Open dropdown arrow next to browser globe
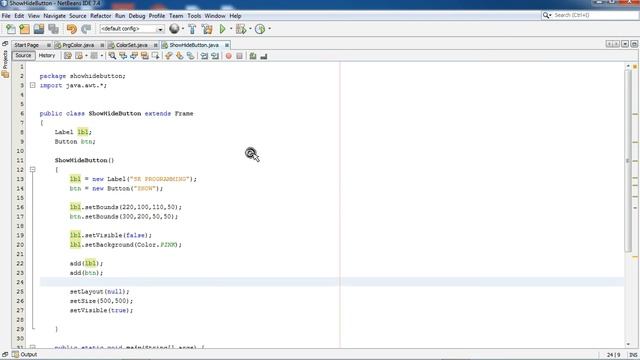This screenshot has width=640, height=360. click(182, 29)
